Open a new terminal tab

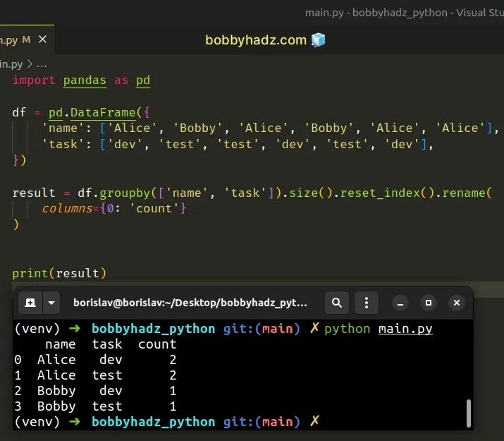pos(30,303)
